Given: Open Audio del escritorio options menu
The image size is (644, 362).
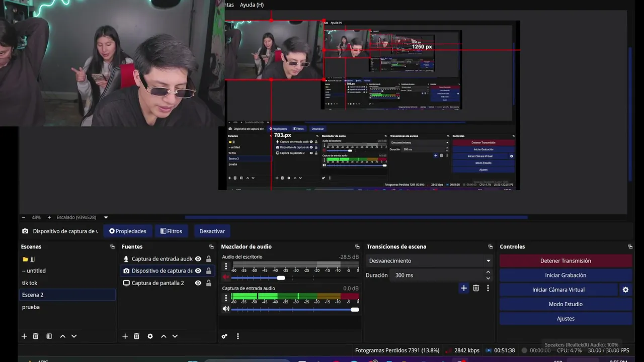Looking at the screenshot, I should coord(226,266).
